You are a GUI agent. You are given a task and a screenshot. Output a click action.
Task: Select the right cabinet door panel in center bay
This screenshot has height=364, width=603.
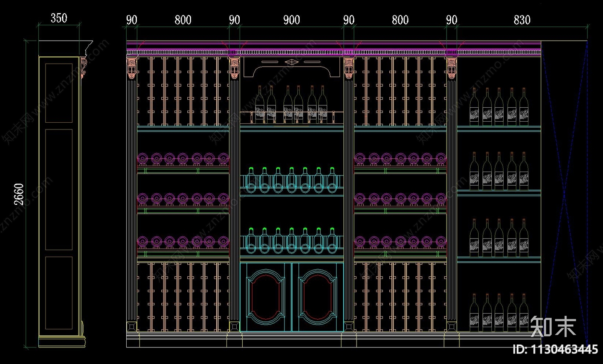(318, 297)
